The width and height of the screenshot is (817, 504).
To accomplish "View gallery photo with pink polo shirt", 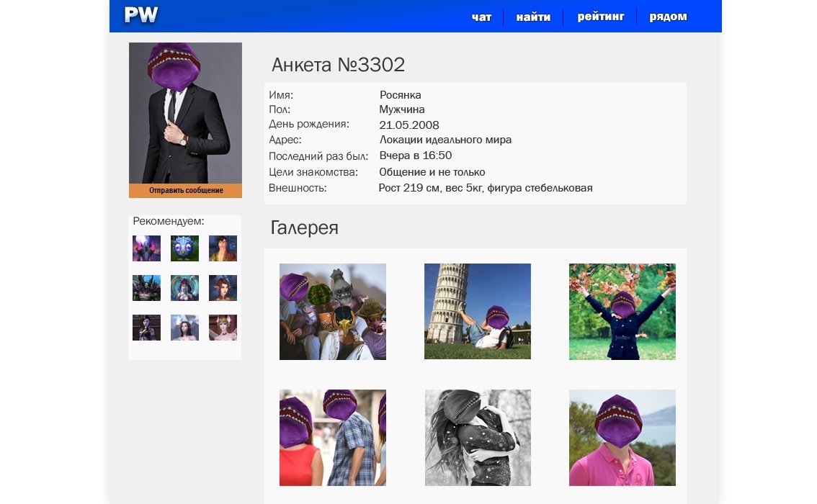I will point(622,438).
